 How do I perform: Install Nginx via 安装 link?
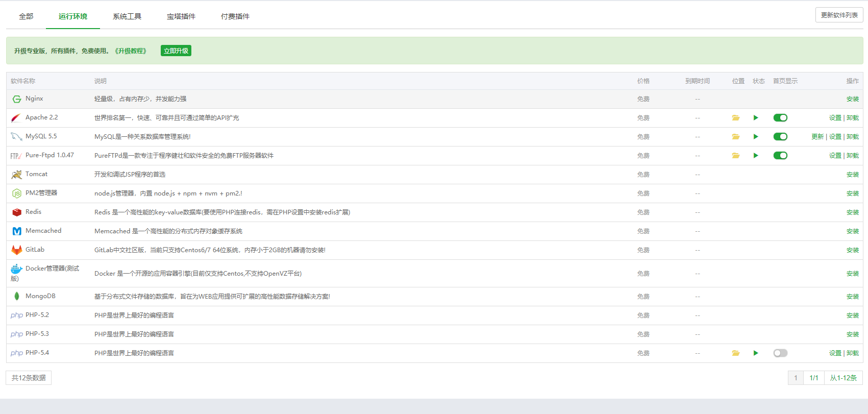(x=853, y=99)
